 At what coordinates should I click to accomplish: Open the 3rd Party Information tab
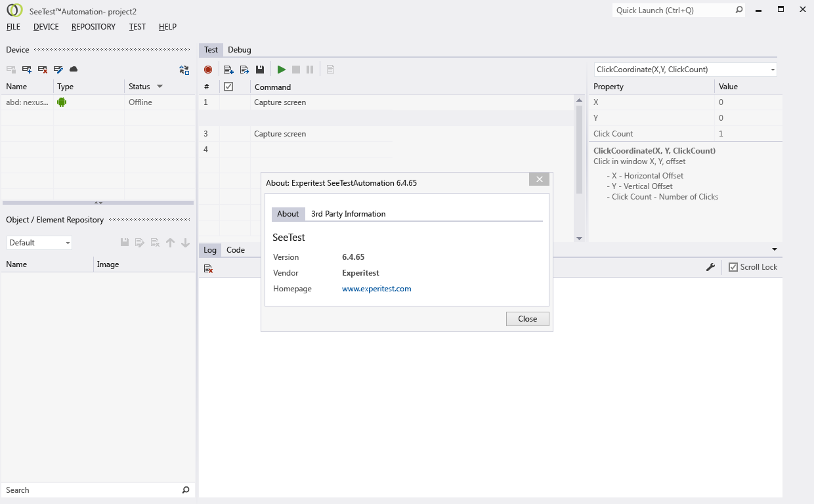click(x=349, y=214)
